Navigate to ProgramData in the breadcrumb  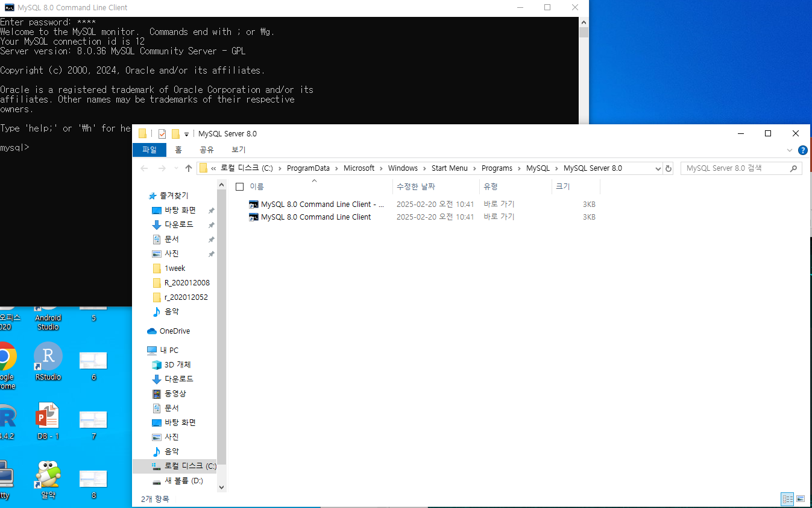point(308,168)
